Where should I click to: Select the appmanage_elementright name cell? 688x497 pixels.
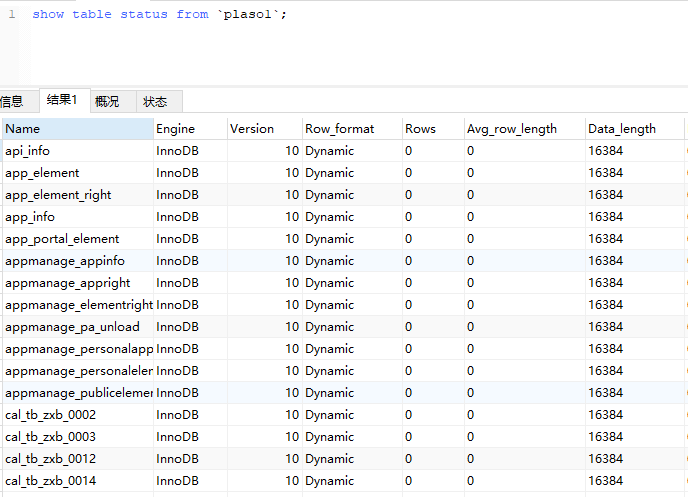point(78,305)
